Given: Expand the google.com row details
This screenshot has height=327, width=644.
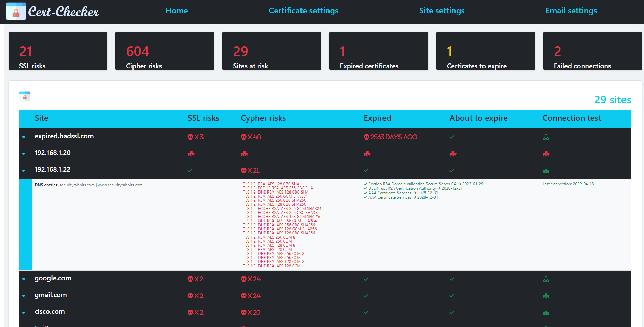Looking at the screenshot, I should pyautogui.click(x=23, y=279).
